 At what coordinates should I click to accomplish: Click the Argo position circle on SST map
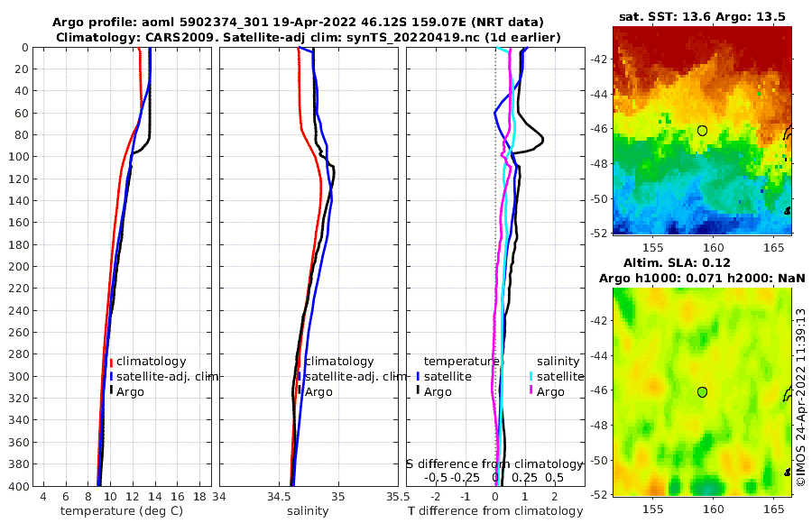click(x=702, y=131)
